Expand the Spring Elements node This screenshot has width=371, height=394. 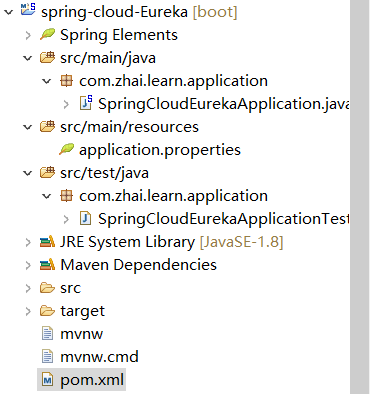click(28, 35)
